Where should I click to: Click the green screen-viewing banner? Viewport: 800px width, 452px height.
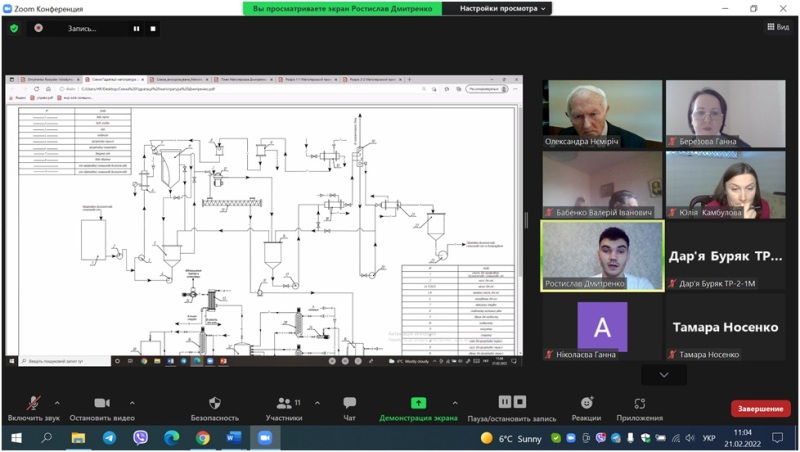342,9
